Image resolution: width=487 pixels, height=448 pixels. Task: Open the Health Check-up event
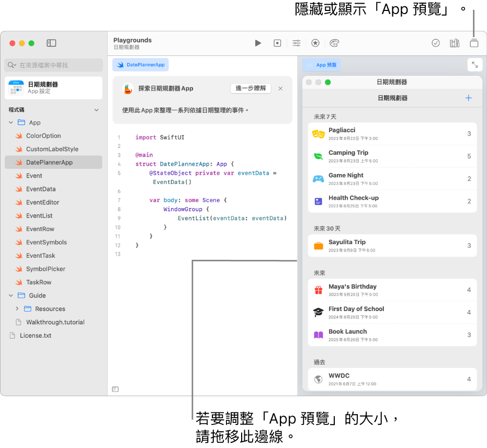click(392, 201)
